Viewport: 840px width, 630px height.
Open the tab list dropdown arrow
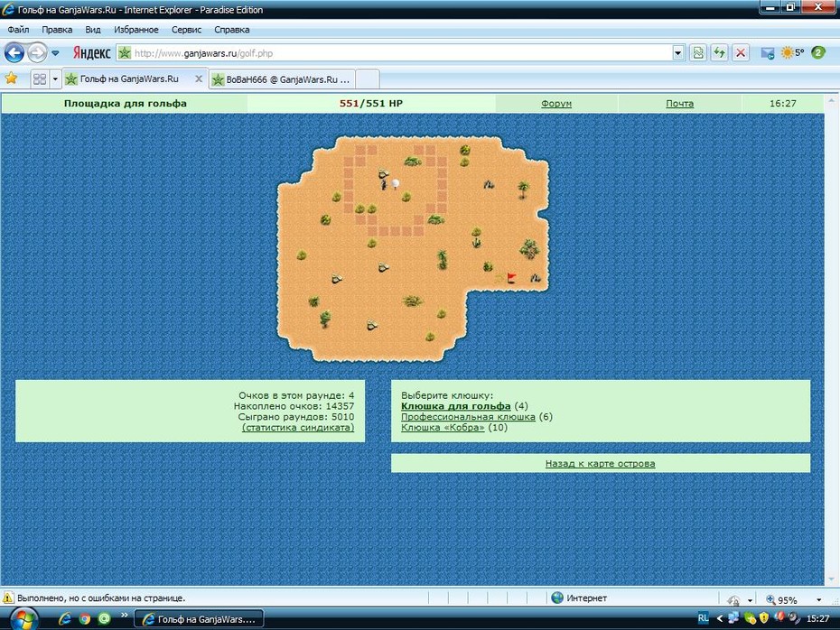point(54,79)
